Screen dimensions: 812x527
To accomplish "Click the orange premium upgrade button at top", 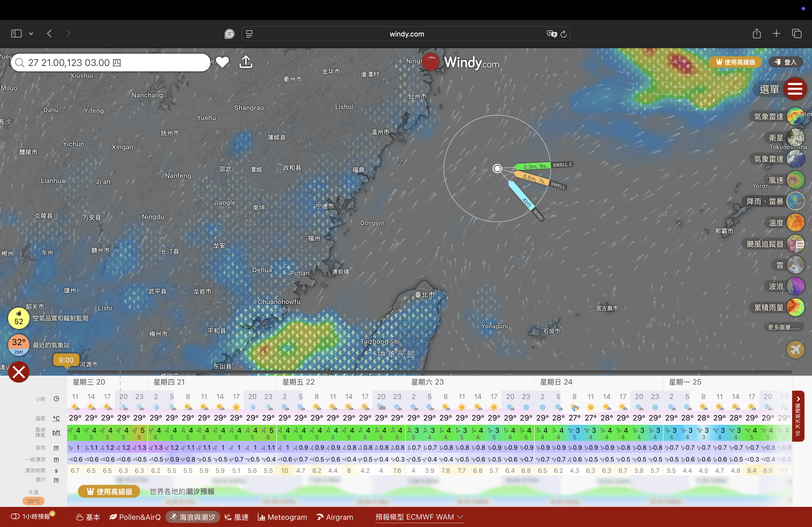I will (735, 62).
